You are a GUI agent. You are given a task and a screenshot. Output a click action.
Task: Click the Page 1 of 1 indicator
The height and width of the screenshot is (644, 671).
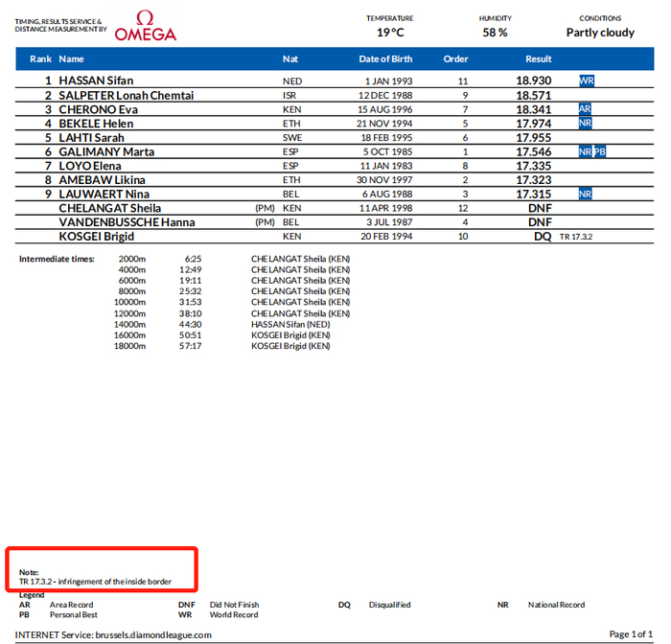tap(631, 634)
